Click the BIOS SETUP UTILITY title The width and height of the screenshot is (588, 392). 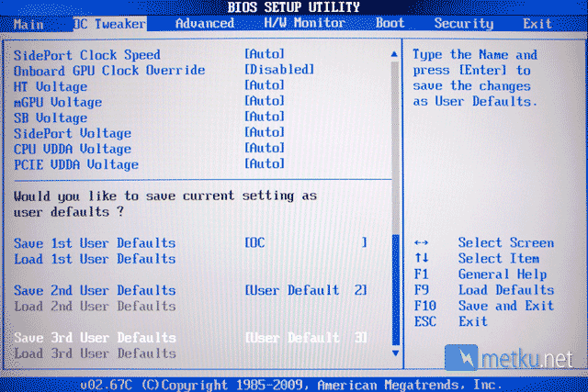coord(294,7)
